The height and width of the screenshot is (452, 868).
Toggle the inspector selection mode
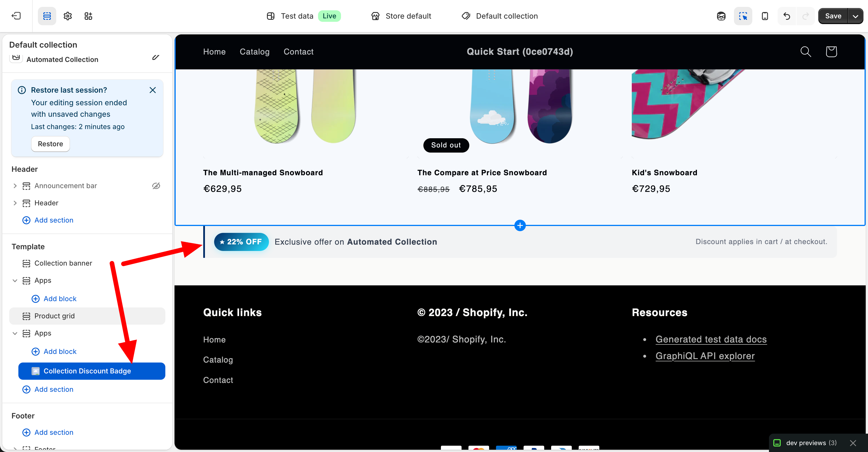(x=743, y=16)
